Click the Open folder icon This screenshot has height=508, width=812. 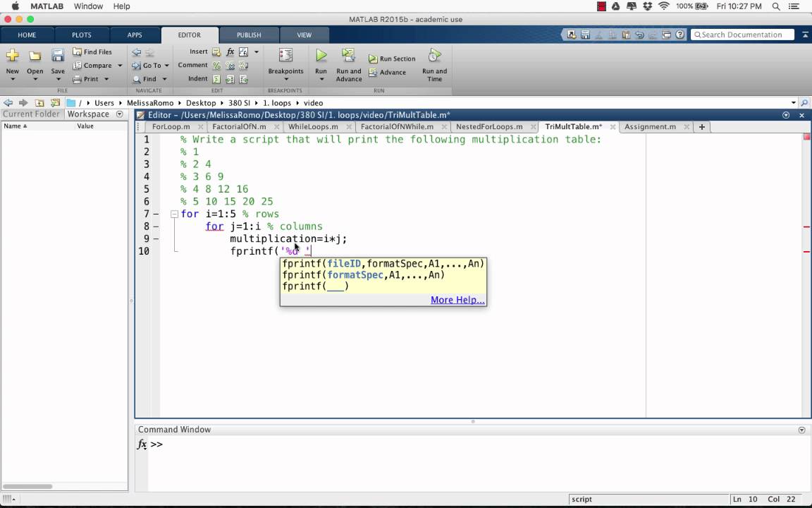click(35, 56)
